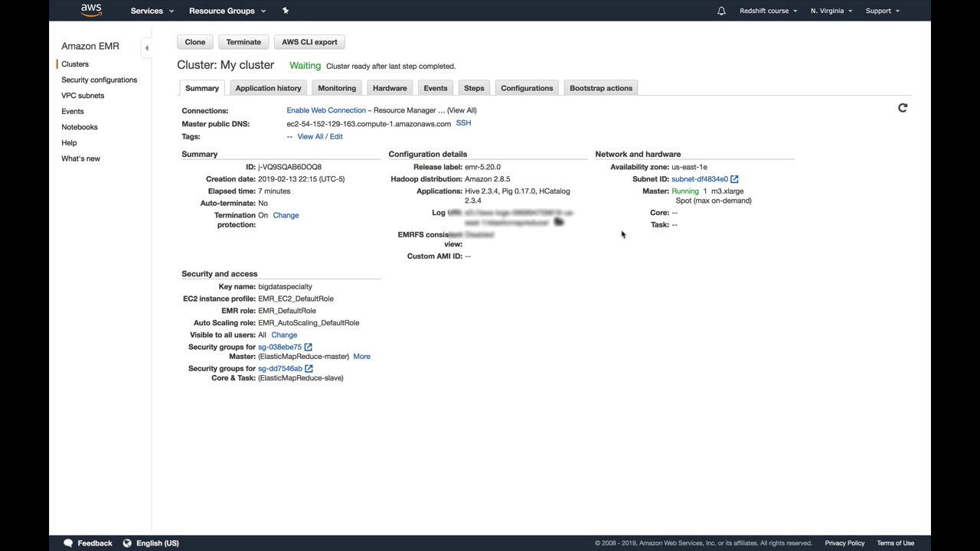Open the Privacy Policy link
Viewport: 980px width, 551px height.
844,543
